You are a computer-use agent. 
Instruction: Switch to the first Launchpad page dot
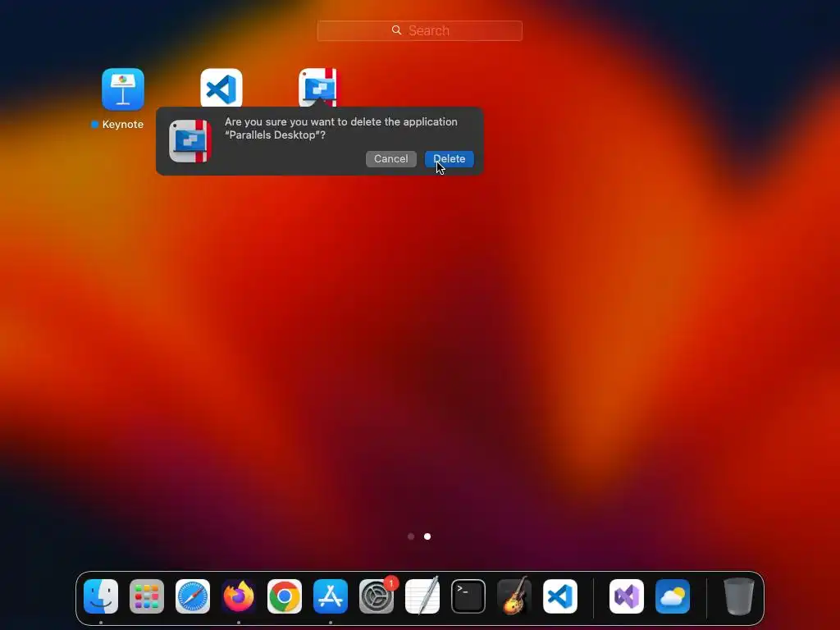(411, 536)
